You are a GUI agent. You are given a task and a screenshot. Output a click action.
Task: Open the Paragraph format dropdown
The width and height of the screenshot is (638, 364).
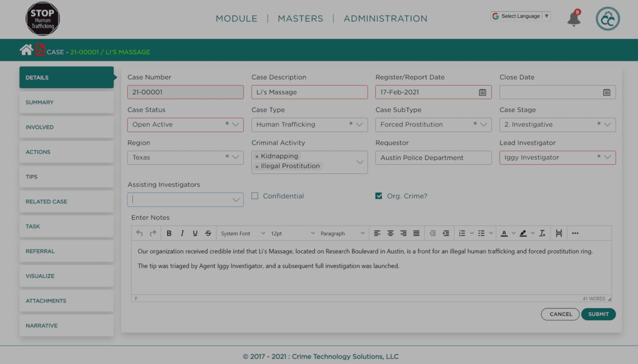click(x=343, y=233)
